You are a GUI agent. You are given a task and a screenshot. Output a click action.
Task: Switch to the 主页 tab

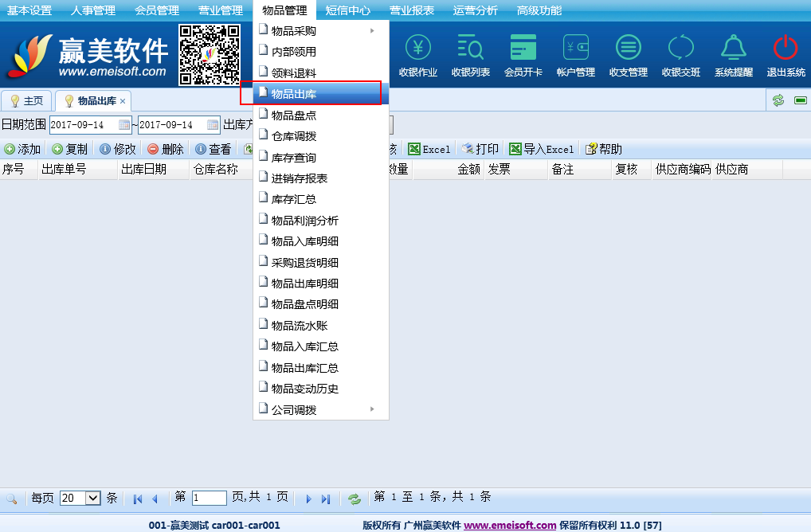(27, 101)
